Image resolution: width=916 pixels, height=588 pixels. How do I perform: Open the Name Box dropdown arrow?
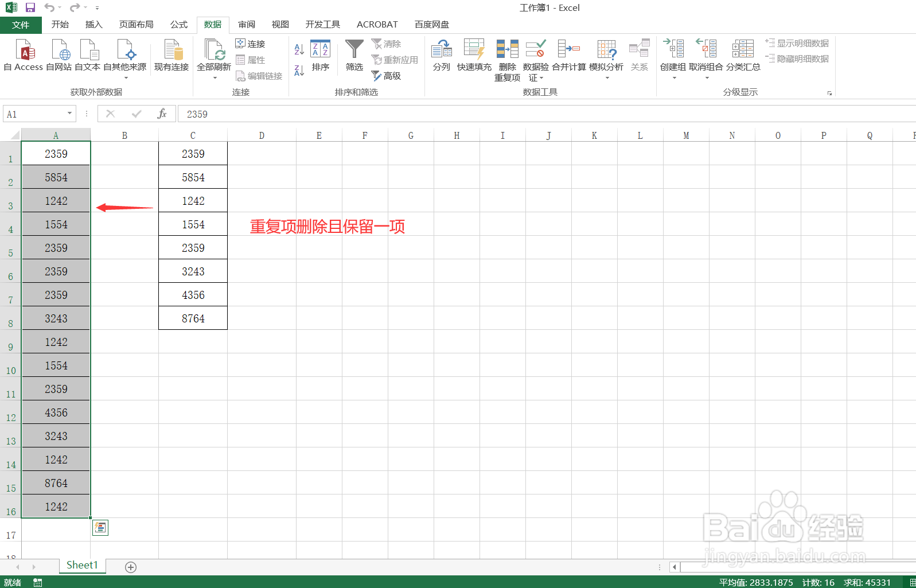(x=69, y=114)
